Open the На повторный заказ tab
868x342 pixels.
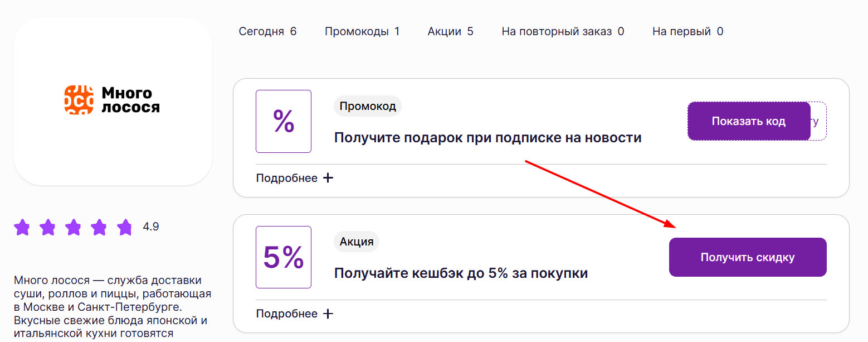click(563, 31)
